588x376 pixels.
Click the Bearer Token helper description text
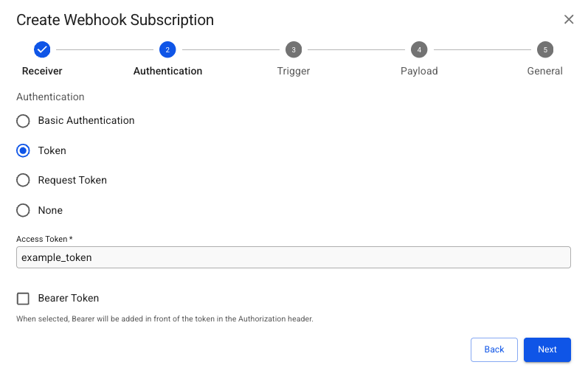tap(165, 319)
